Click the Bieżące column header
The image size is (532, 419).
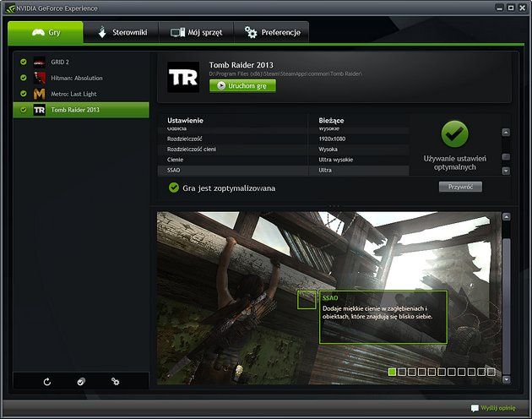click(331, 121)
